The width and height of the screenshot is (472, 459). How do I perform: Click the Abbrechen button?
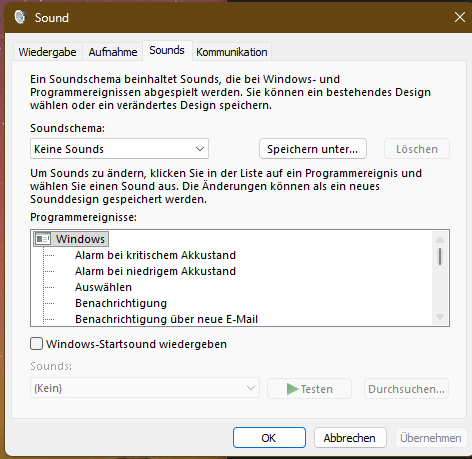pyautogui.click(x=350, y=438)
